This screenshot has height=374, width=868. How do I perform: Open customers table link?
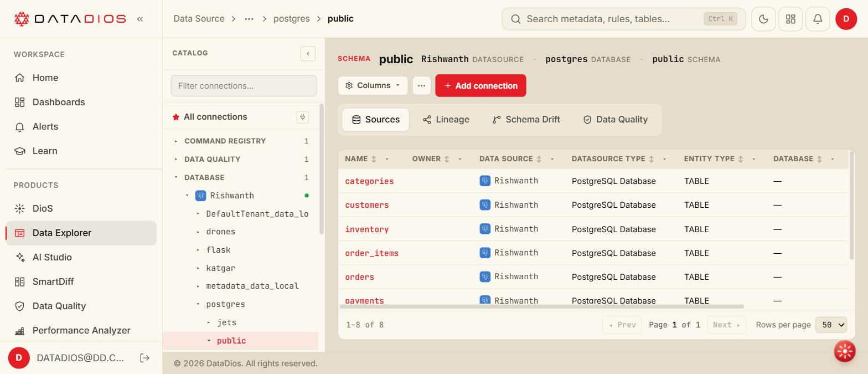pos(366,205)
